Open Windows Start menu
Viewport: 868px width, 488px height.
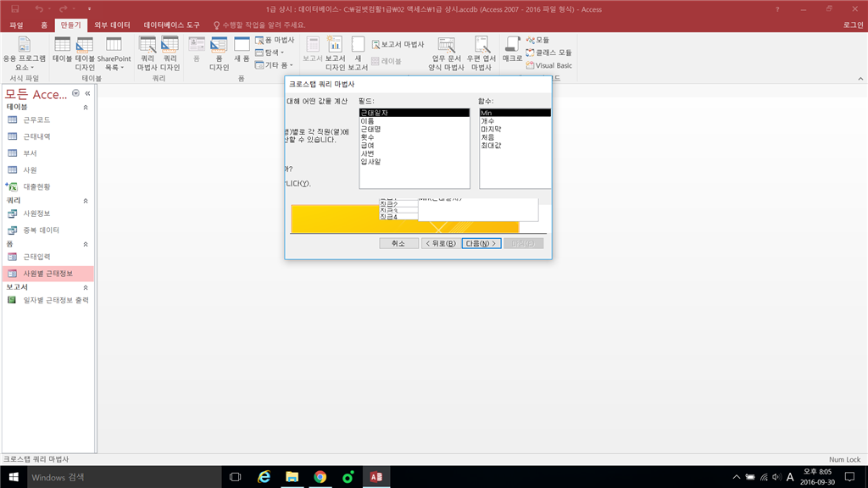click(x=14, y=477)
